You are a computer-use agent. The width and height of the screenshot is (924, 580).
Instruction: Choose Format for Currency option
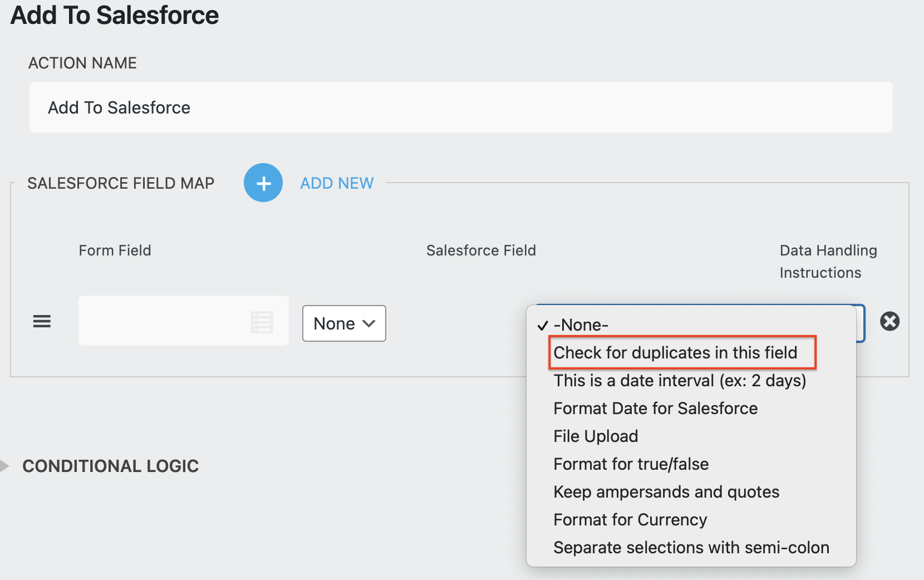click(630, 519)
